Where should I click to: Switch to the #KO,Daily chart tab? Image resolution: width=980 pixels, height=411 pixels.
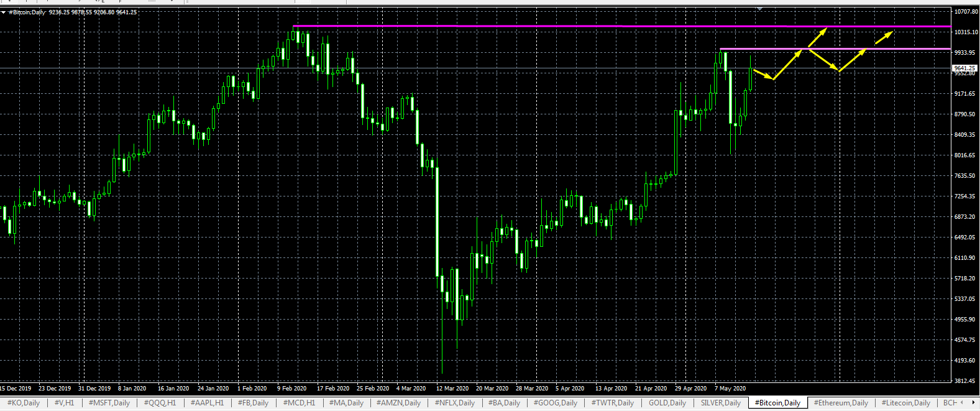pyautogui.click(x=24, y=403)
